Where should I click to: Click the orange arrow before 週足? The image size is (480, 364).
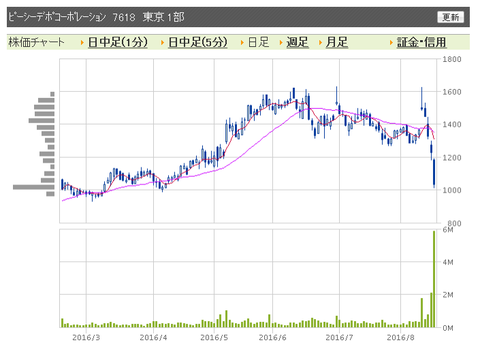pyautogui.click(x=281, y=43)
